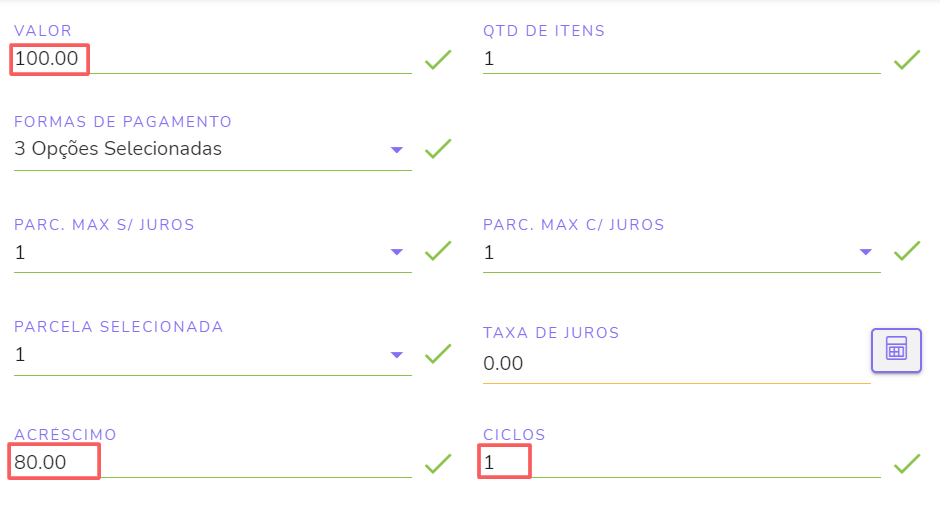Click into the Taxa de Juros field
This screenshot has height=510, width=940.
coord(670,364)
